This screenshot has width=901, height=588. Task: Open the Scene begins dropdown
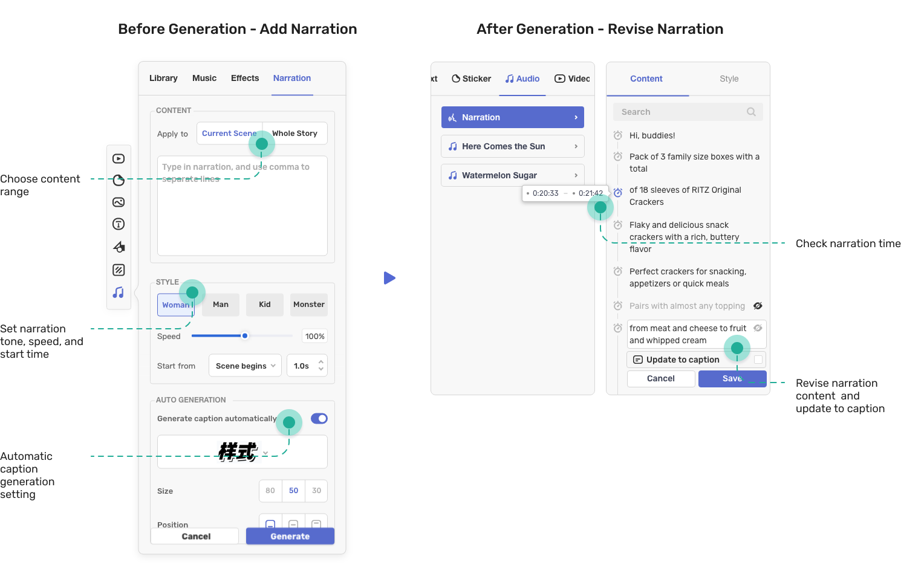tap(245, 366)
